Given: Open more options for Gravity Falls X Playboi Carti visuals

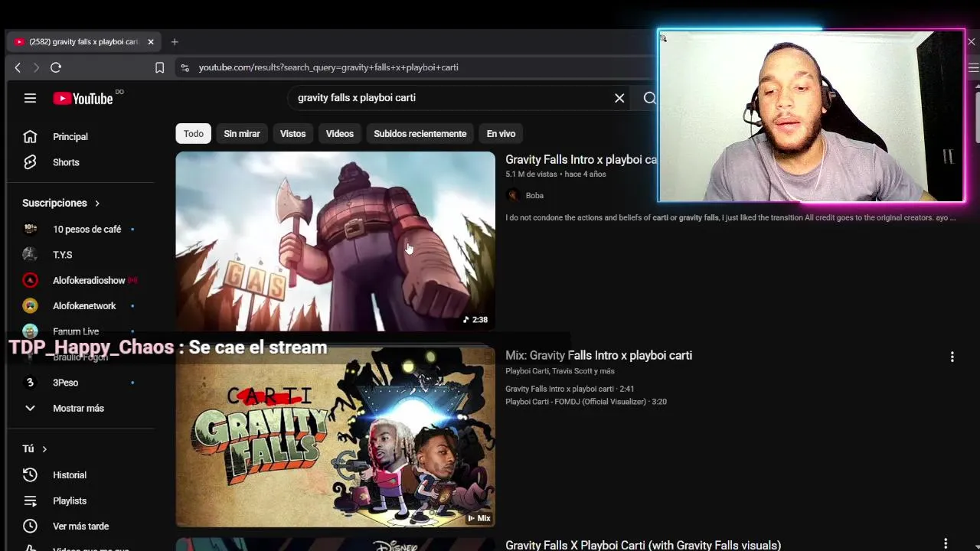Looking at the screenshot, I should pyautogui.click(x=946, y=543).
